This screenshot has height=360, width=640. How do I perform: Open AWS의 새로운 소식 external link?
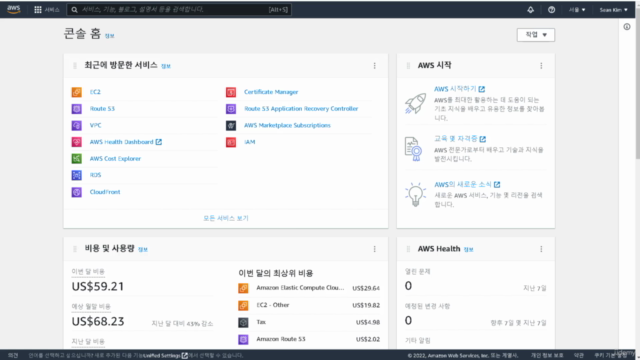(x=467, y=184)
